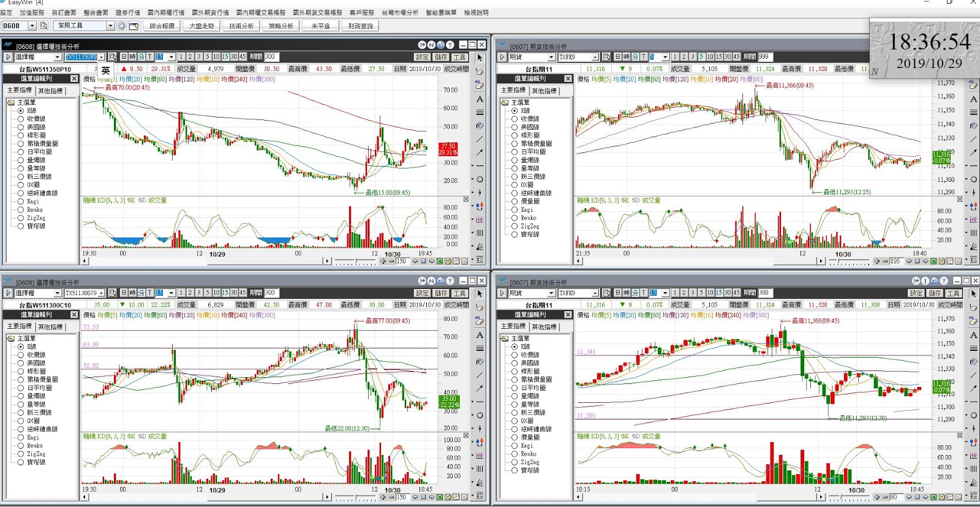Image resolution: width=980 pixels, height=507 pixels.
Task: Switch to 其他指標 tab in bottom-right window
Action: [x=545, y=327]
